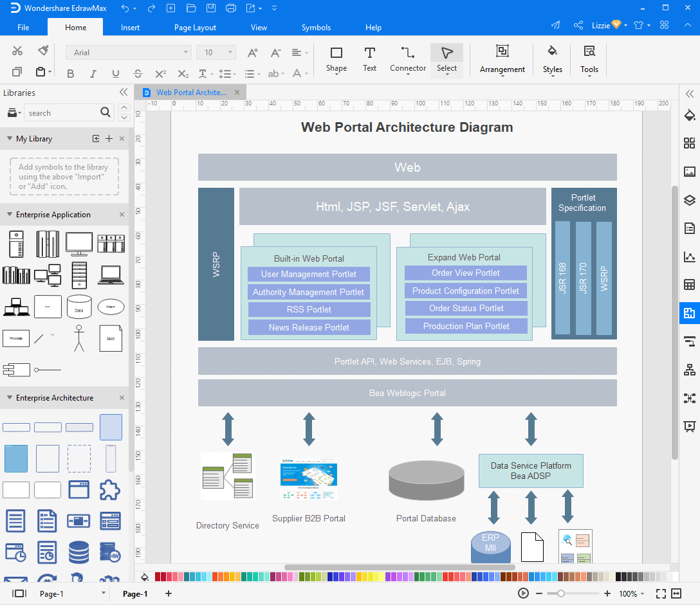Viewport: 700px width, 605px height.
Task: Switch to the Insert ribbon tab
Action: coord(130,27)
